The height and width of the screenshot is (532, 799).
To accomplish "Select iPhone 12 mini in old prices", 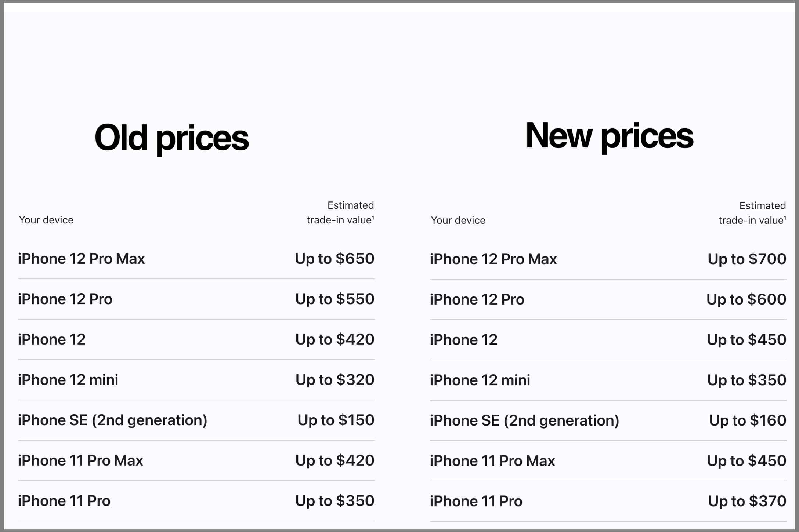I will [x=68, y=380].
